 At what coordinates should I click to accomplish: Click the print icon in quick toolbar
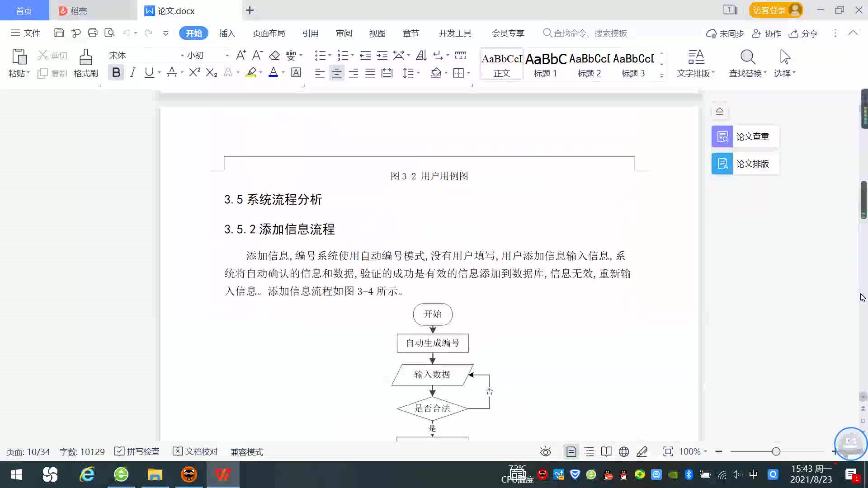(93, 33)
